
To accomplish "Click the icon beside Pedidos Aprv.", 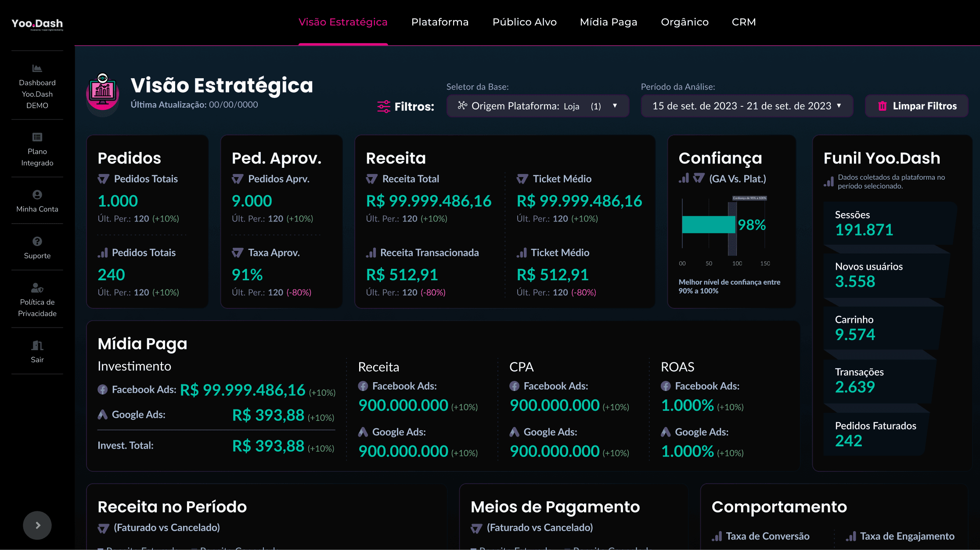I will click(x=238, y=179).
